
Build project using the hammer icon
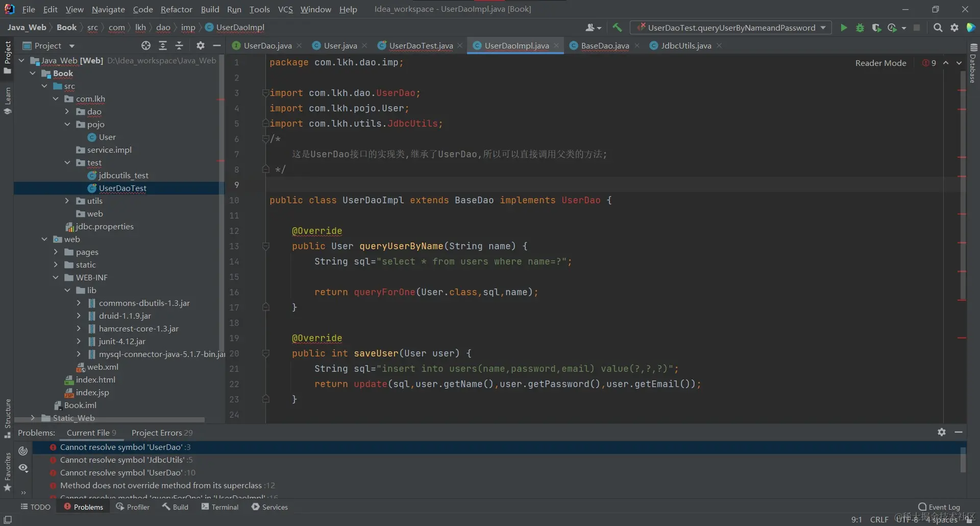click(617, 28)
